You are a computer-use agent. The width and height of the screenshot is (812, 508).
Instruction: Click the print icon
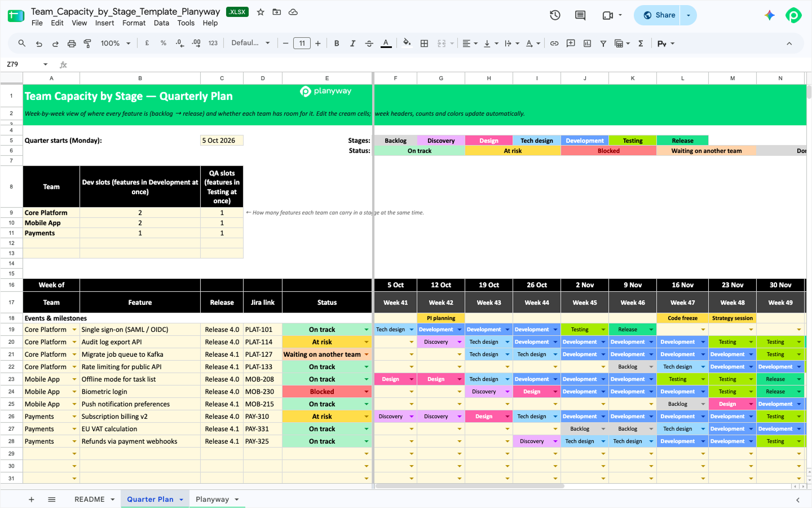click(72, 43)
